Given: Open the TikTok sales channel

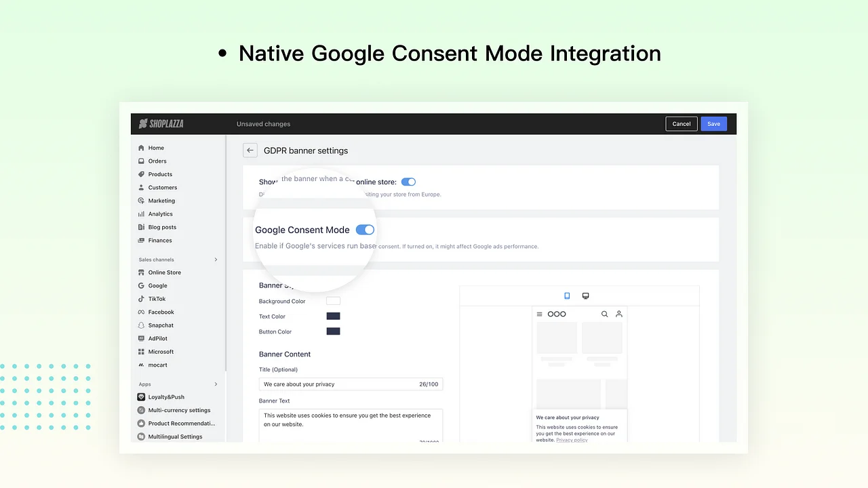Looking at the screenshot, I should (156, 298).
